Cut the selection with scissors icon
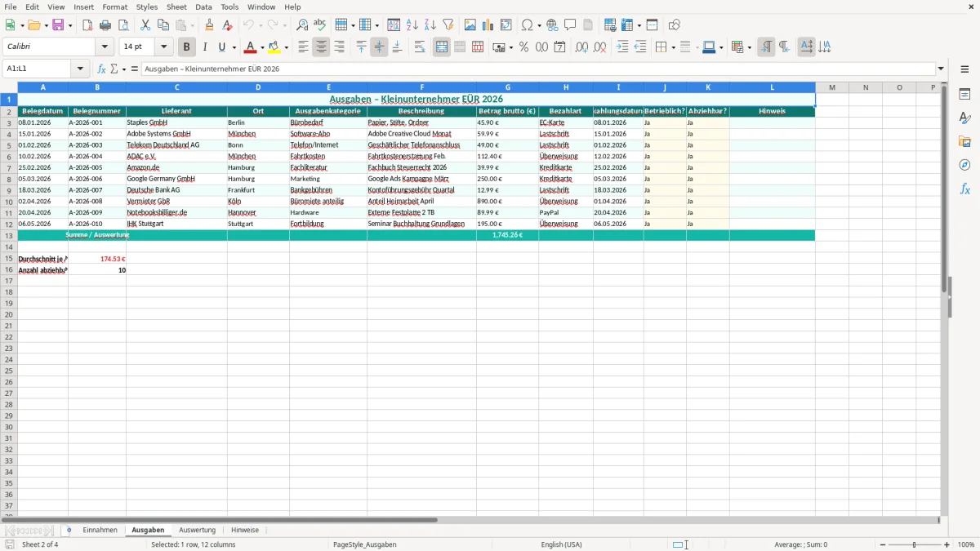Image resolution: width=980 pixels, height=551 pixels. pos(145,25)
